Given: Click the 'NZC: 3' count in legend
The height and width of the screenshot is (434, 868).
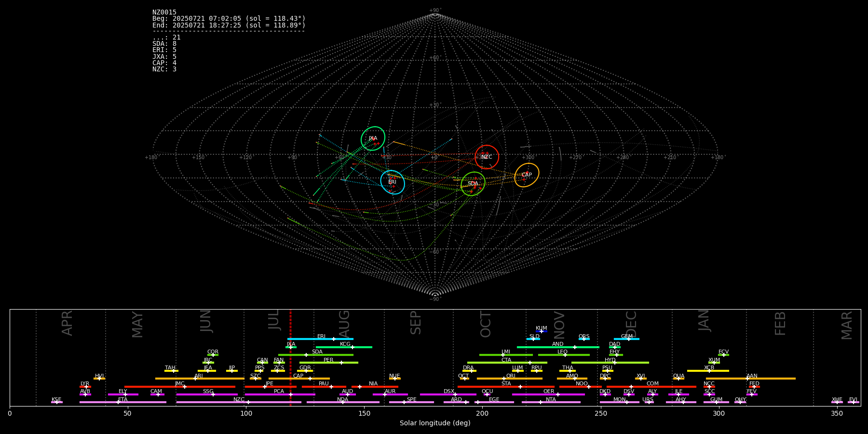Looking at the screenshot, I should 164,69.
